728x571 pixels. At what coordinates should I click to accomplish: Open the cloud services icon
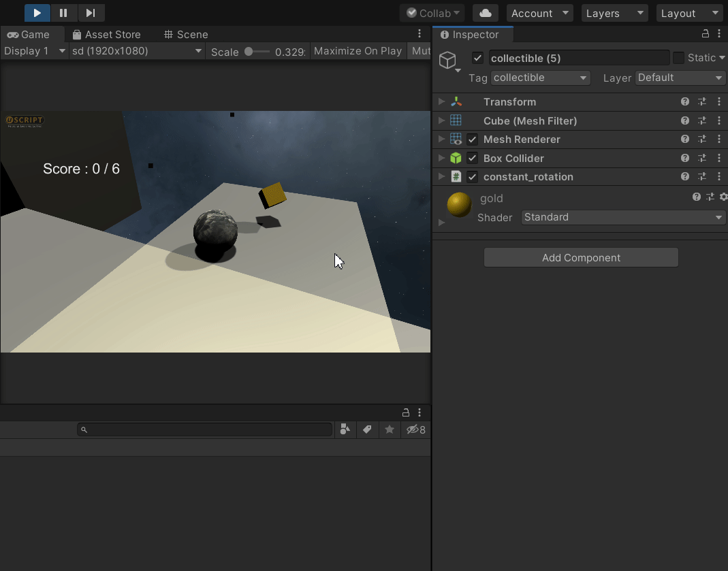click(x=485, y=13)
